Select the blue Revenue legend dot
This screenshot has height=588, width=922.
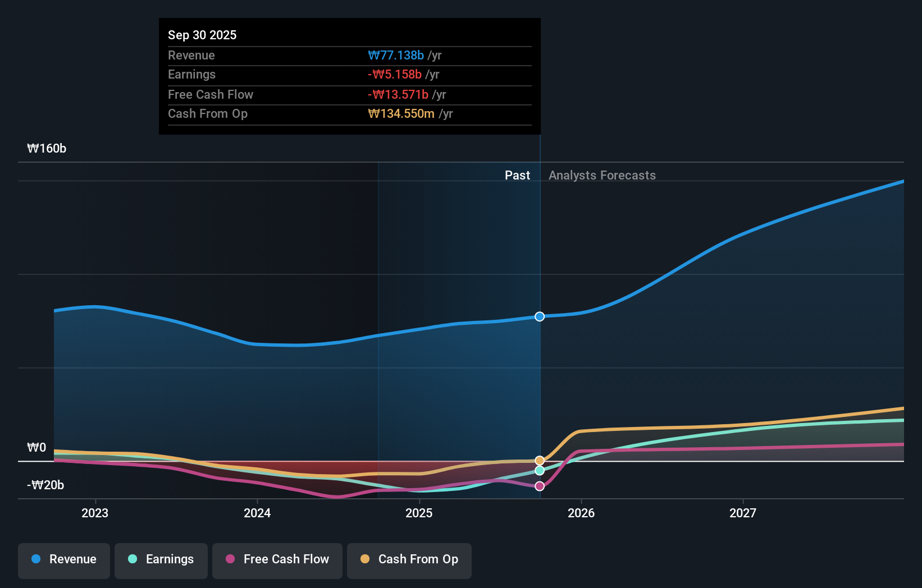[x=36, y=559]
